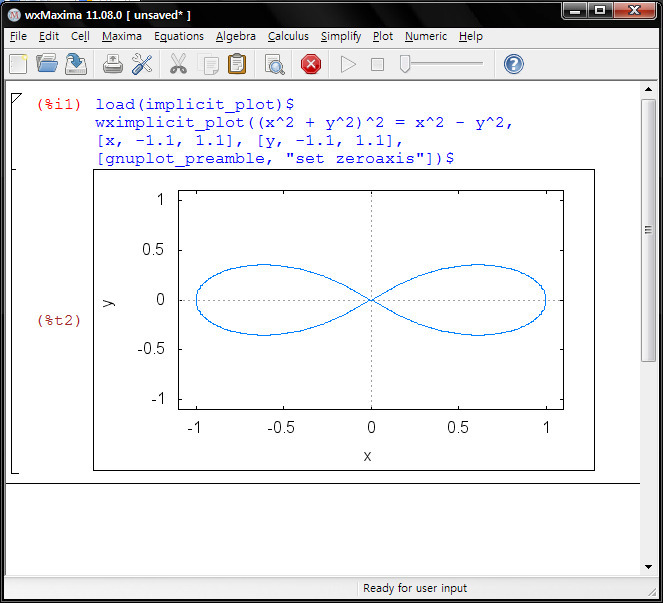Open the Maxima menu

pyautogui.click(x=122, y=36)
